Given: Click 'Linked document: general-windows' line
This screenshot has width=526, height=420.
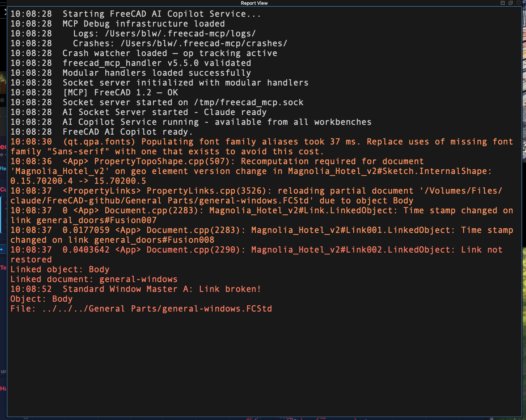Looking at the screenshot, I should tap(94, 279).
